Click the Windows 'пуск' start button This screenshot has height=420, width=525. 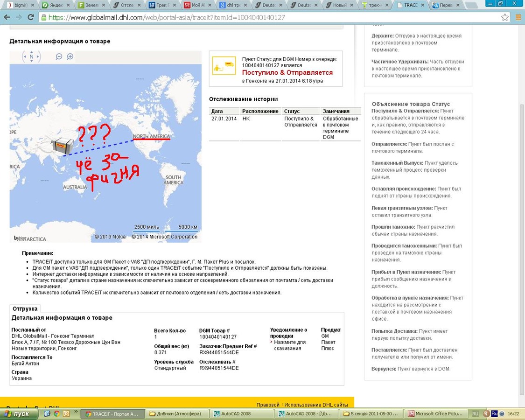click(x=19, y=413)
